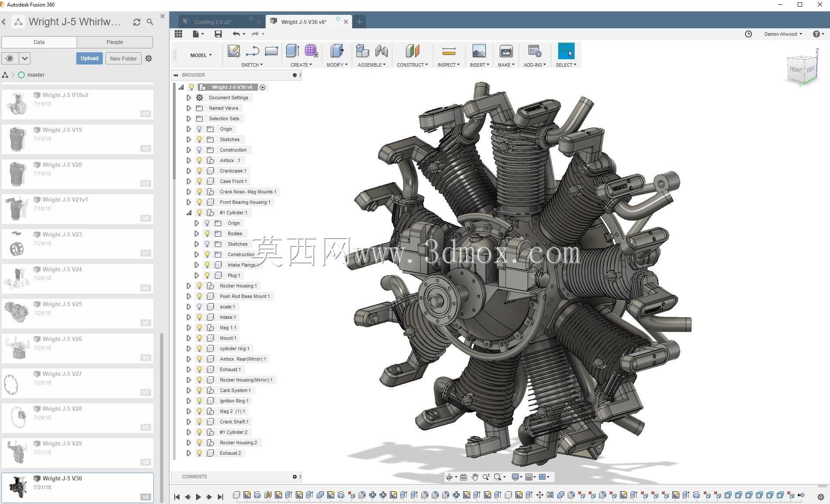Click the New Folder button
Image resolution: width=830 pixels, height=504 pixels.
(123, 58)
